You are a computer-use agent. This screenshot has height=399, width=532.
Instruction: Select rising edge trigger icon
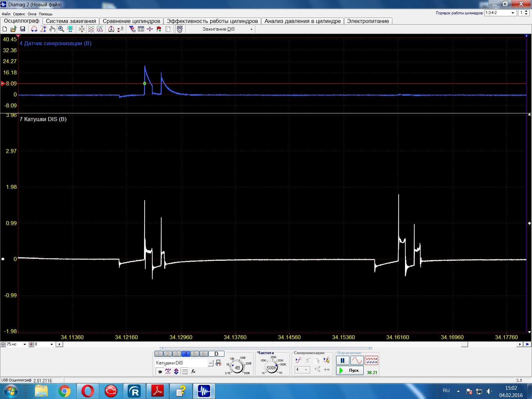(308, 360)
